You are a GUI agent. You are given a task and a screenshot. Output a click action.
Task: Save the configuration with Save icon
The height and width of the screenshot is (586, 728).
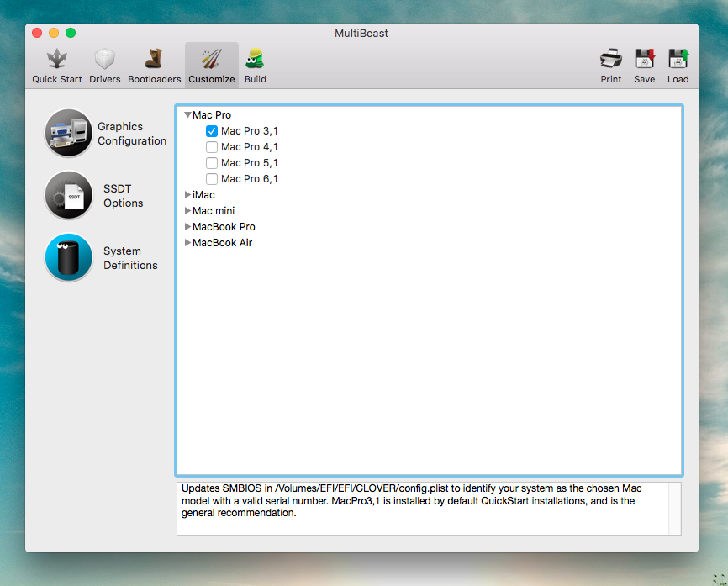click(644, 66)
